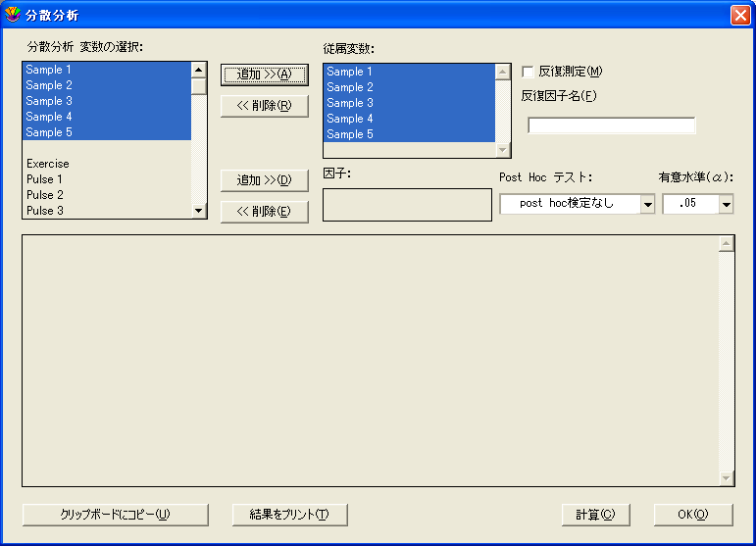
Task: Select Sample 4 in variable selection list
Action: tap(107, 117)
